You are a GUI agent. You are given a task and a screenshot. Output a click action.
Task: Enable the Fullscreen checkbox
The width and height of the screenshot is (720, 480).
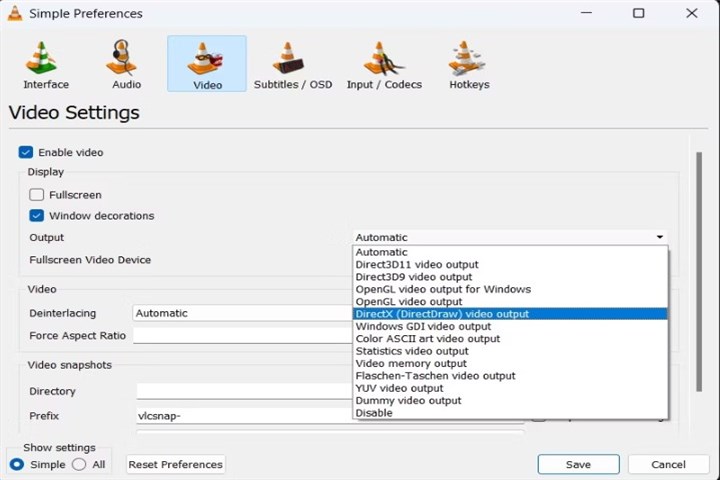coord(36,195)
